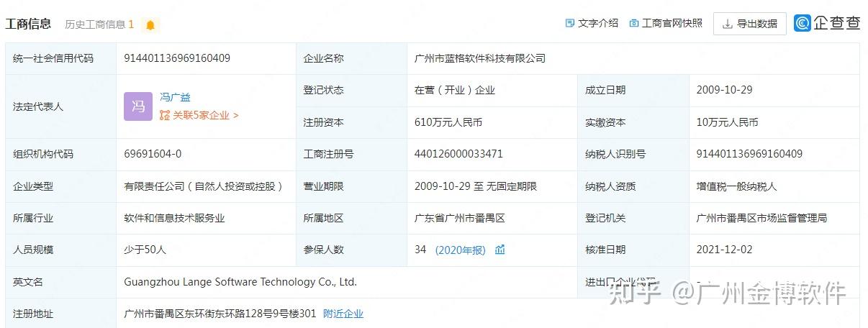Click company name 广州市蓝格软件科技有限公司
The image size is (868, 328).
pos(480,58)
